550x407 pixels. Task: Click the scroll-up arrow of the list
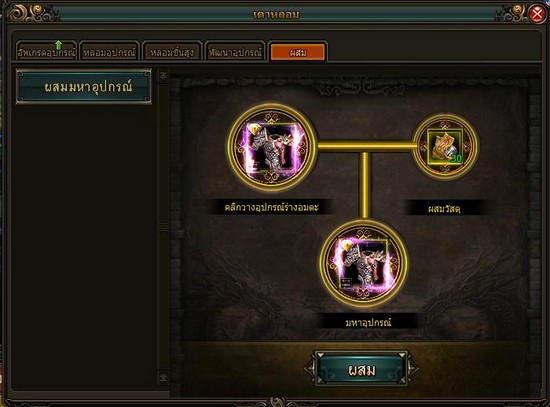coord(163,75)
